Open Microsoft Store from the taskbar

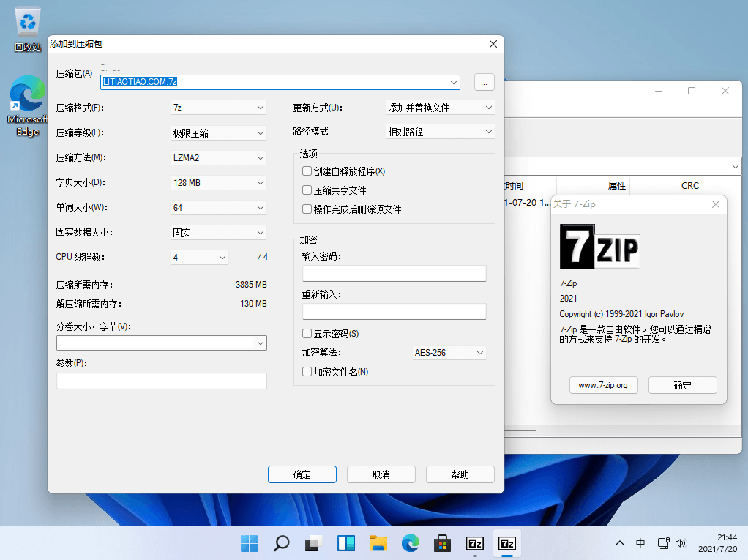(442, 543)
